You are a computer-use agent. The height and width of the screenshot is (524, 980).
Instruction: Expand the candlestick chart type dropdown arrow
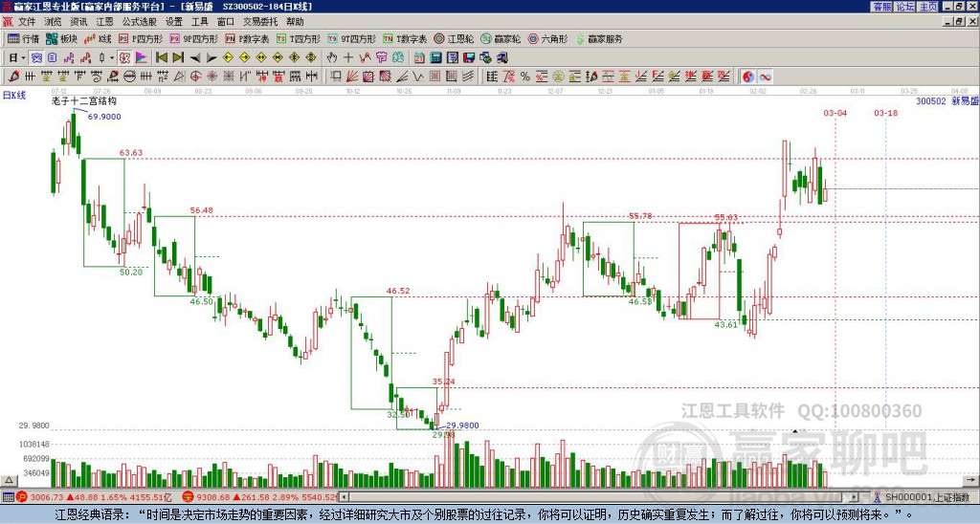point(112,58)
